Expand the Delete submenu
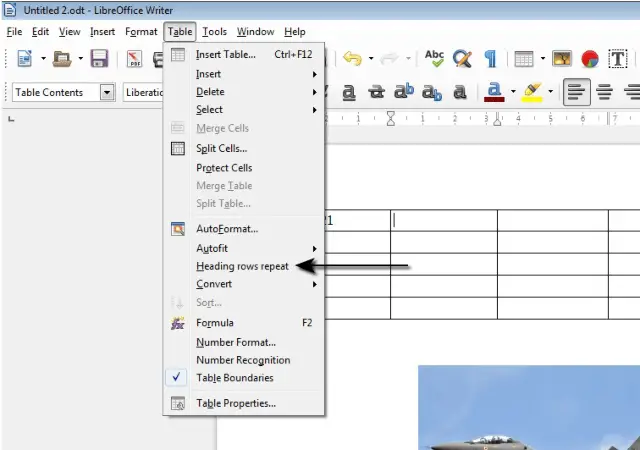This screenshot has height=450, width=640. (244, 92)
